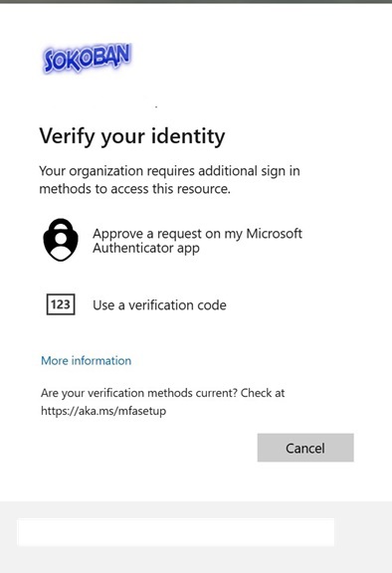This screenshot has height=573, width=392.
Task: Open the More information link
Action: click(x=86, y=361)
